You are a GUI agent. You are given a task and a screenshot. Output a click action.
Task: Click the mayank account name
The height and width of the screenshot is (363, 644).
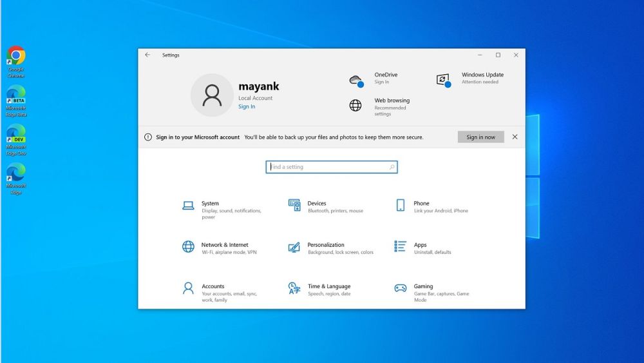tap(259, 86)
